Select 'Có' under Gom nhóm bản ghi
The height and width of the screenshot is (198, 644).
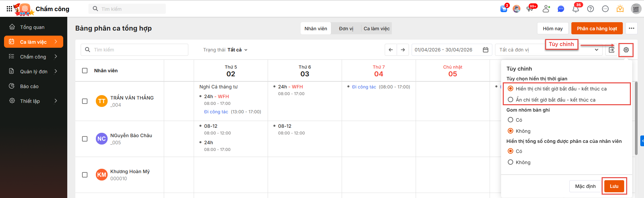tap(510, 120)
